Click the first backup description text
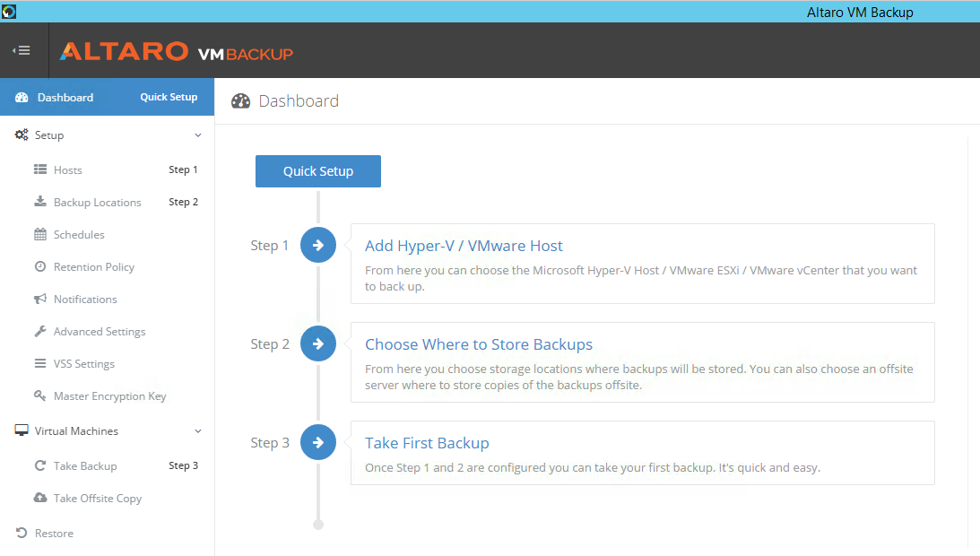This screenshot has height=556, width=980. tap(593, 468)
